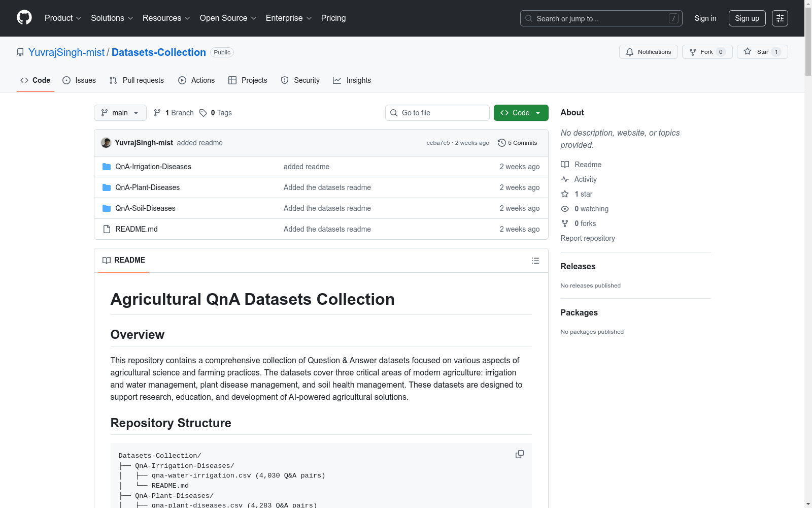
Task: Open the 'added readme' commit message in header
Action: click(200, 143)
